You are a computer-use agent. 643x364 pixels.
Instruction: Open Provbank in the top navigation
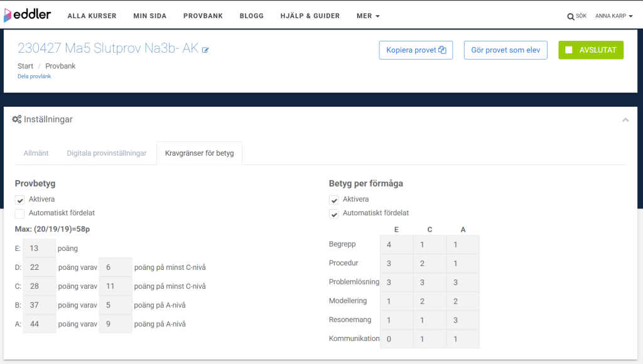[203, 16]
